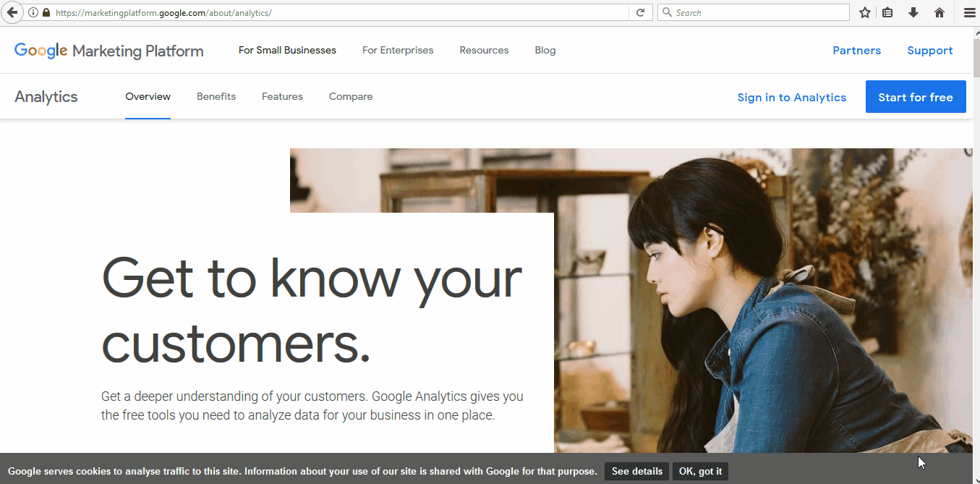This screenshot has height=484, width=980.
Task: Open the Support link
Action: coord(930,51)
